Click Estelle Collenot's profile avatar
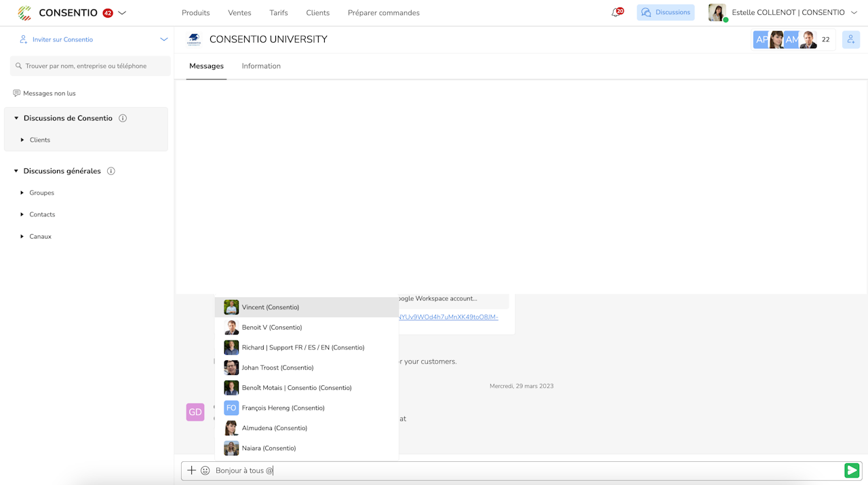Image resolution: width=868 pixels, height=485 pixels. click(x=717, y=12)
